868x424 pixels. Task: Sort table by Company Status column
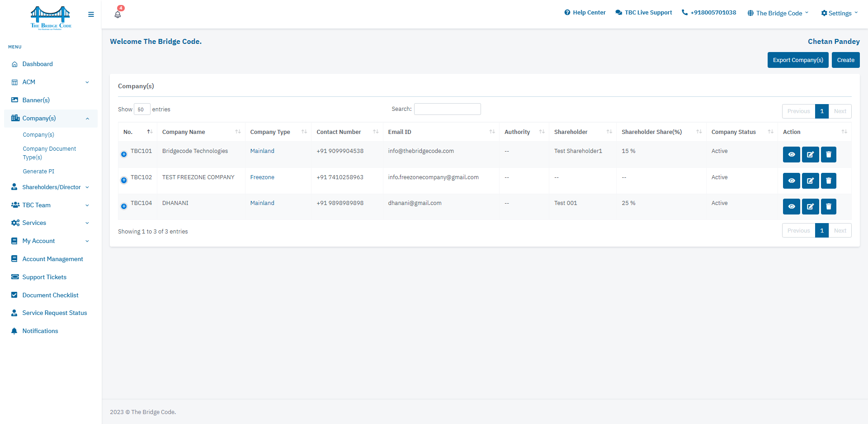click(742, 132)
